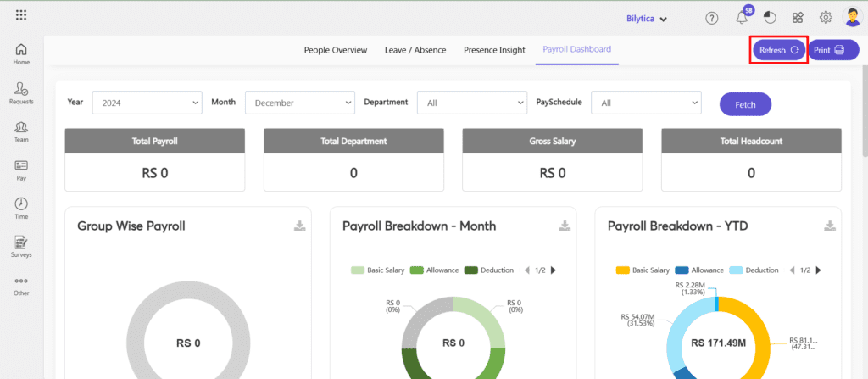Open the Department dropdown
This screenshot has height=379, width=868.
[x=471, y=103]
